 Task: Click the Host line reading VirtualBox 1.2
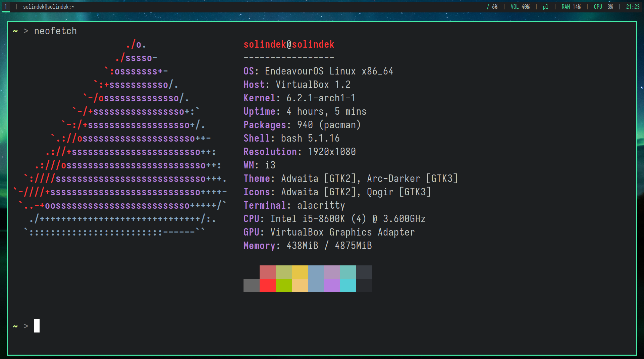click(297, 85)
